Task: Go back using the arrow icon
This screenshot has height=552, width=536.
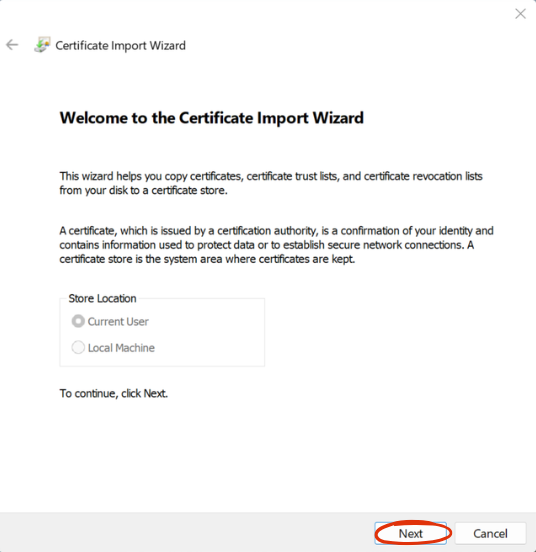Action: pos(12,45)
